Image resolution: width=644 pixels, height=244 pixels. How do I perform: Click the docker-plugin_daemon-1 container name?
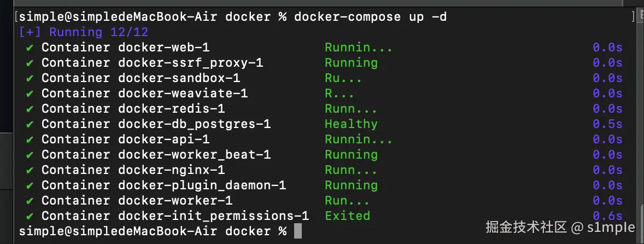point(202,185)
